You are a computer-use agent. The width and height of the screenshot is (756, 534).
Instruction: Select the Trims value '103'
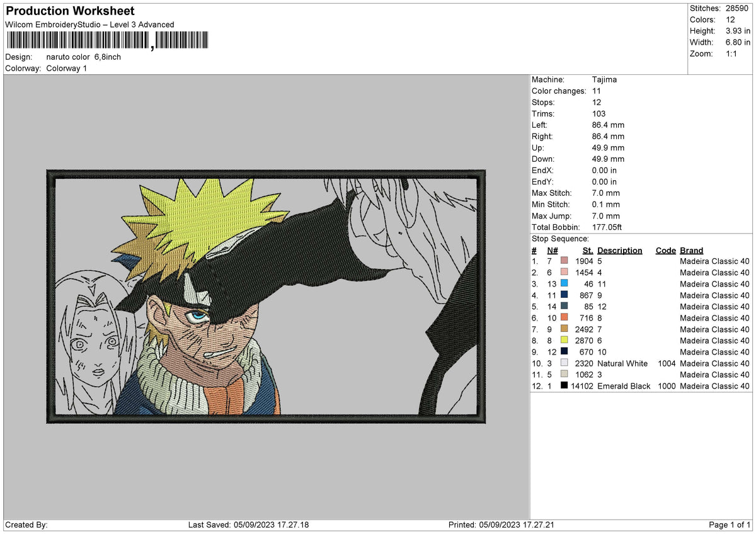pyautogui.click(x=599, y=114)
